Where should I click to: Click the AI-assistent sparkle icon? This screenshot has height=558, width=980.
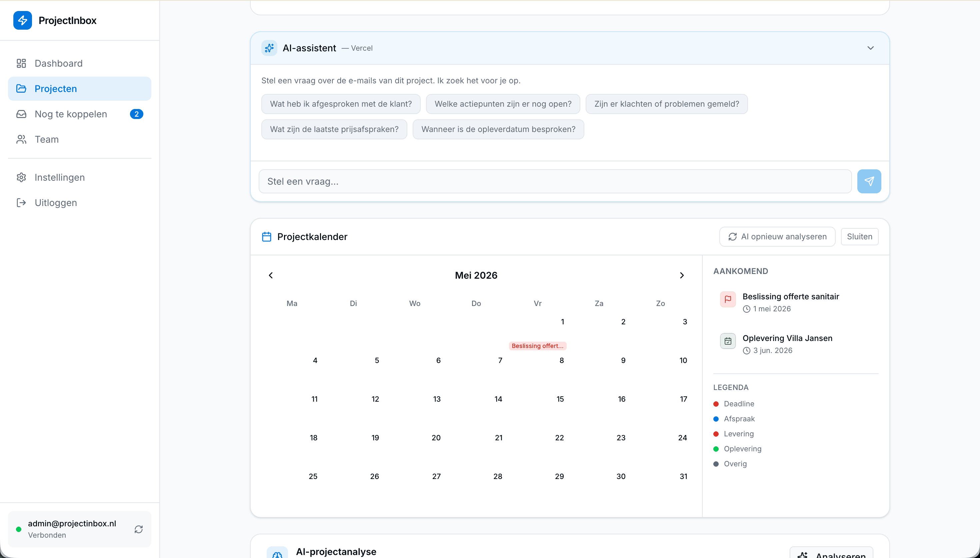[x=269, y=48]
